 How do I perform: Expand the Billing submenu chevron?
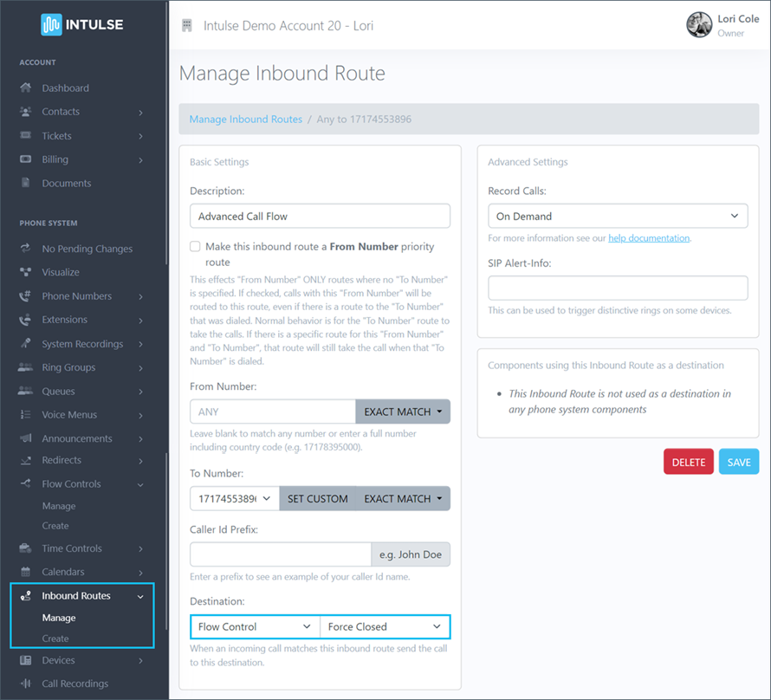click(x=140, y=160)
